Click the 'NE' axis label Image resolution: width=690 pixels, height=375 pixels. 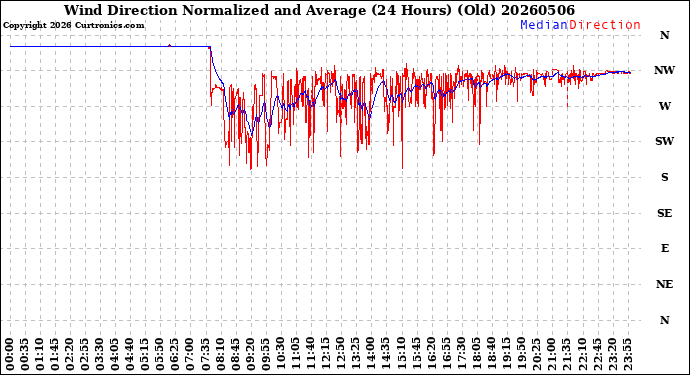[x=664, y=284]
